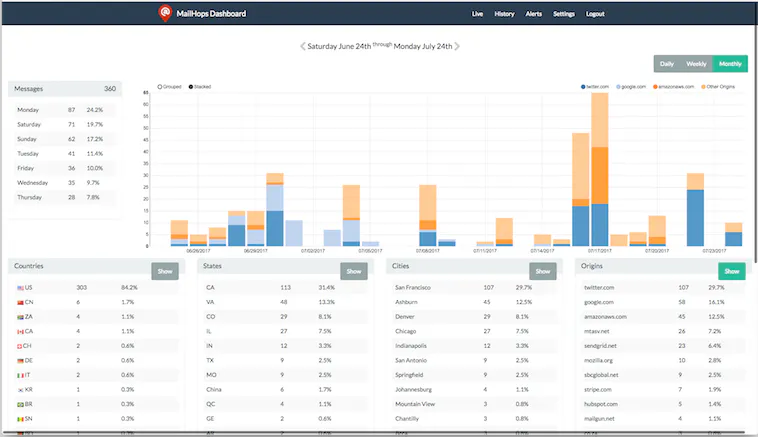Click the US flag icon
This screenshot has height=437, width=758.
20,288
